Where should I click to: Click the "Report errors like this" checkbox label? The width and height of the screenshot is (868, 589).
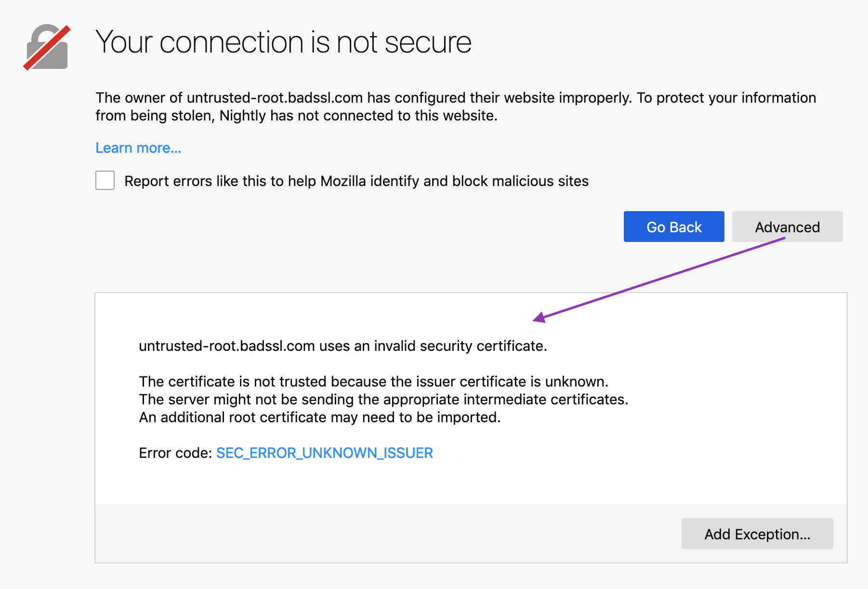pos(356,181)
